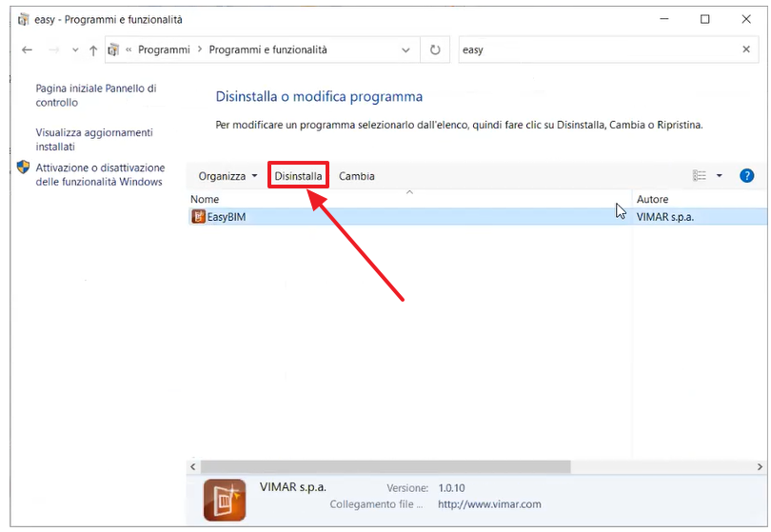Clear the 'easy' search text with X
The image size is (771, 532).
pyautogui.click(x=746, y=49)
